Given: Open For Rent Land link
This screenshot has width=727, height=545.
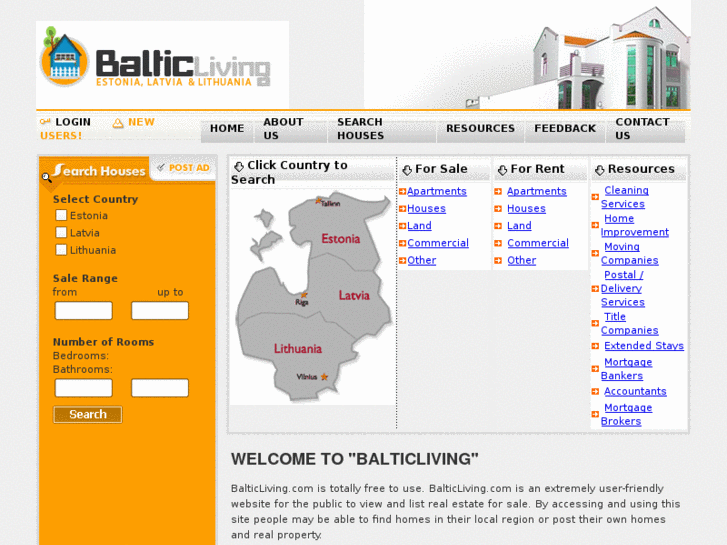Looking at the screenshot, I should pos(519,226).
